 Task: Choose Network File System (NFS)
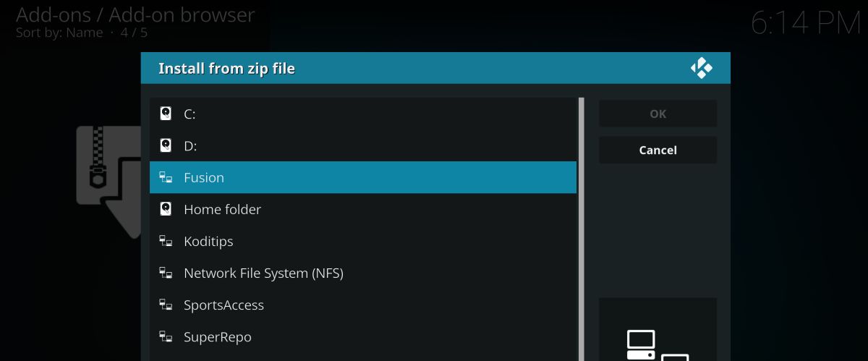click(x=363, y=273)
